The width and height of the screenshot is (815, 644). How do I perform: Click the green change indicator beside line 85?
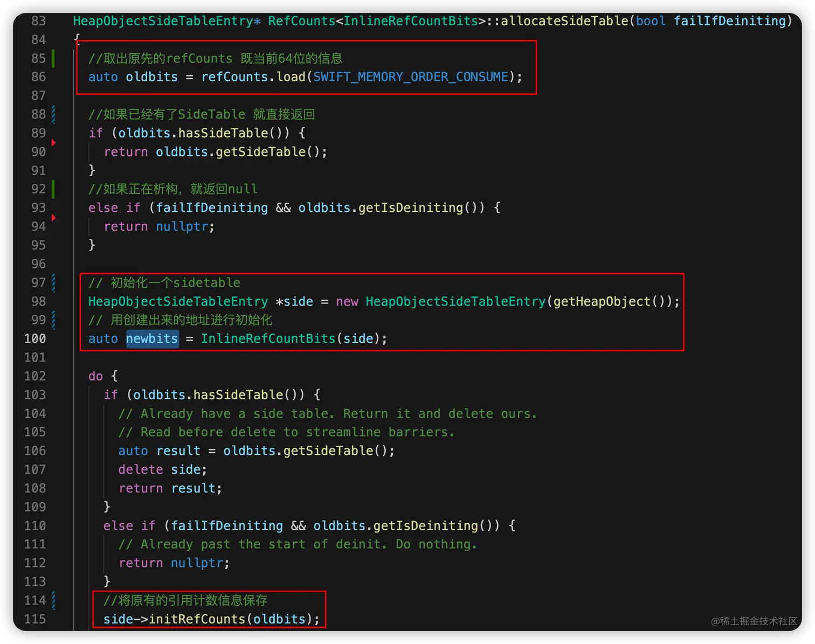(x=53, y=58)
